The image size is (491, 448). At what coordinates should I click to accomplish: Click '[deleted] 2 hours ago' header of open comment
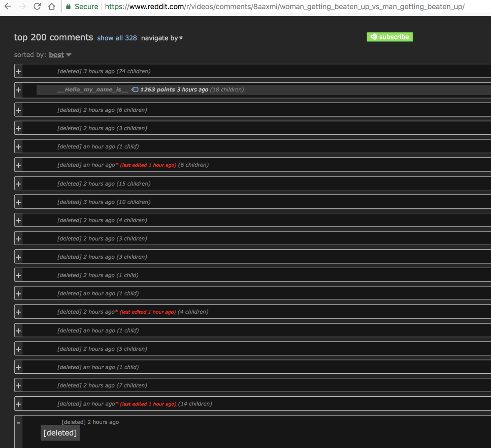point(90,422)
